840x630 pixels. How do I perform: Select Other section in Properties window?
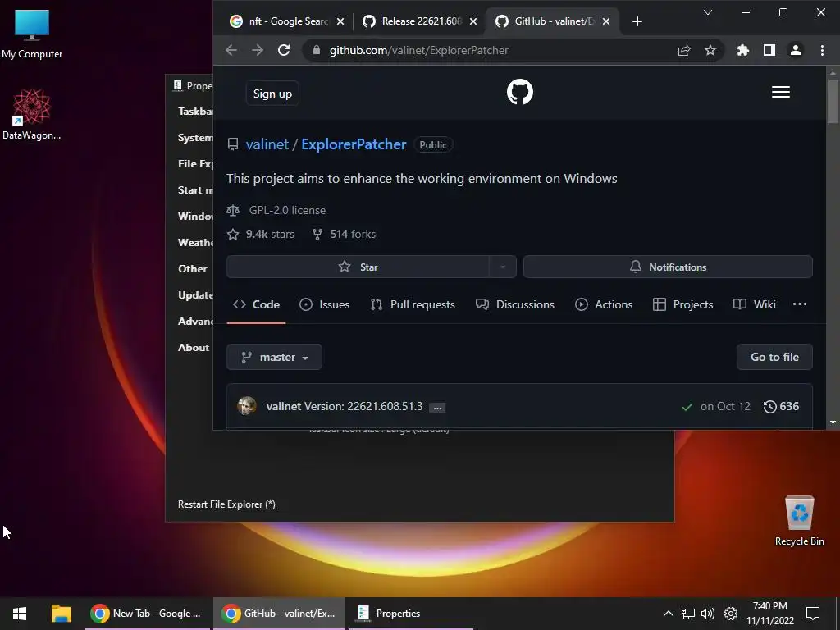pos(192,269)
